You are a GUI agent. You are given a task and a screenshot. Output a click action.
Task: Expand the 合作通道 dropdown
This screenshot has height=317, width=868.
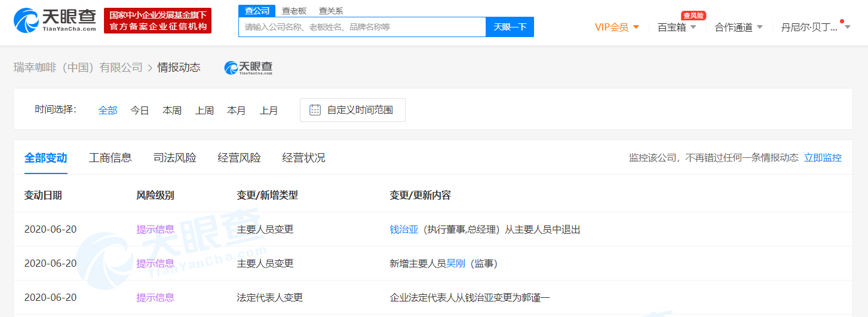[738, 27]
